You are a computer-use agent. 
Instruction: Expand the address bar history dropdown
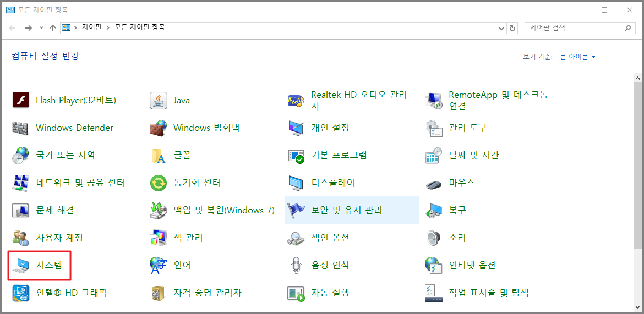[x=501, y=29]
